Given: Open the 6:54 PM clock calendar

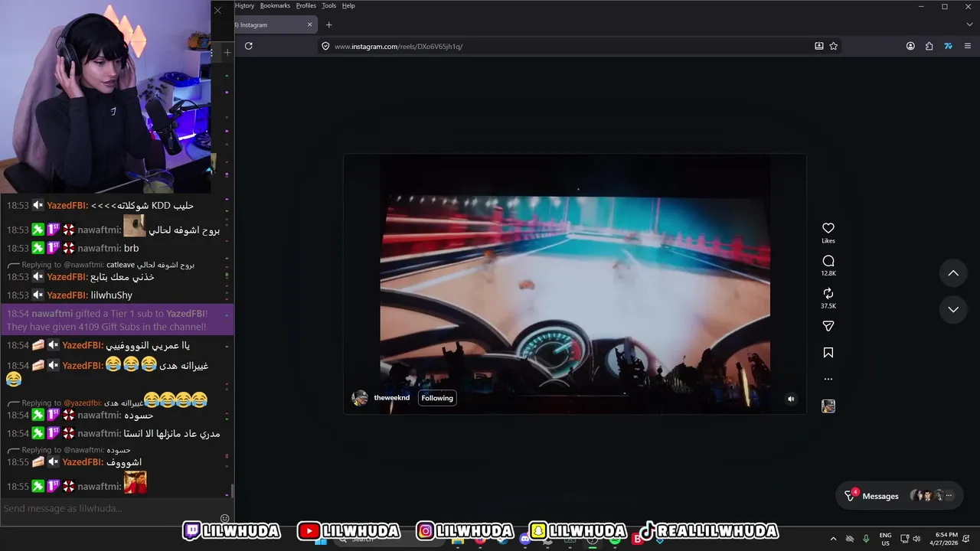Looking at the screenshot, I should [945, 539].
